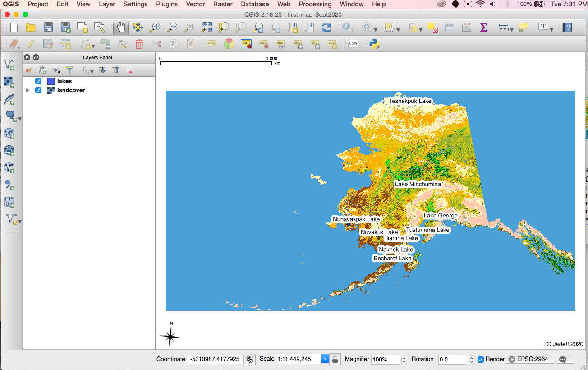
Task: Refresh the map canvas
Action: tap(326, 28)
